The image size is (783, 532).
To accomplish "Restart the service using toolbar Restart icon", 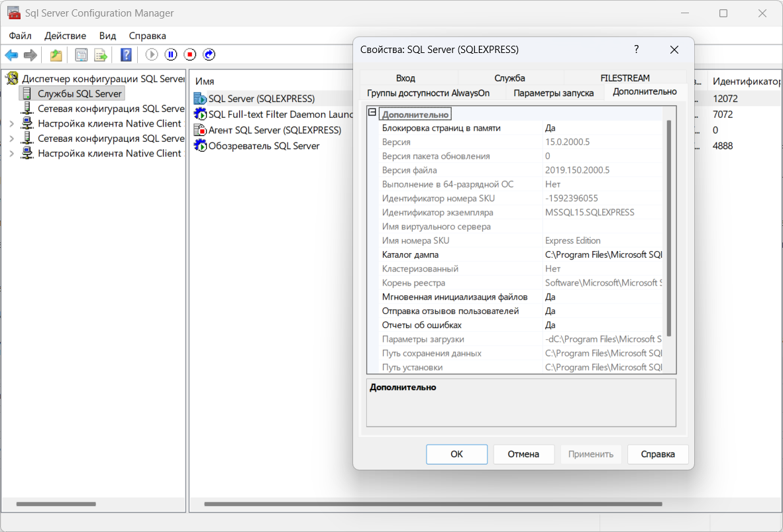I will 209,55.
